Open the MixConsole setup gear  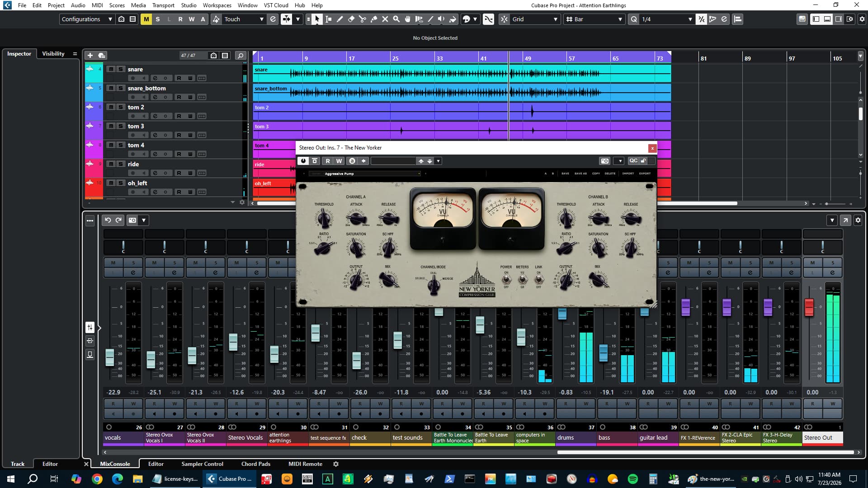[858, 220]
